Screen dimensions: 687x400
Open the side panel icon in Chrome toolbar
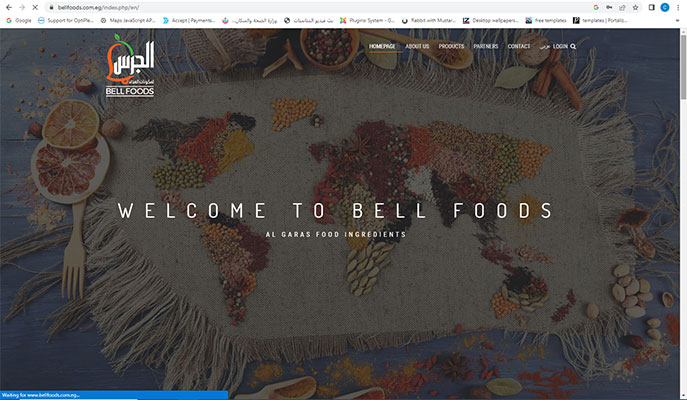652,7
